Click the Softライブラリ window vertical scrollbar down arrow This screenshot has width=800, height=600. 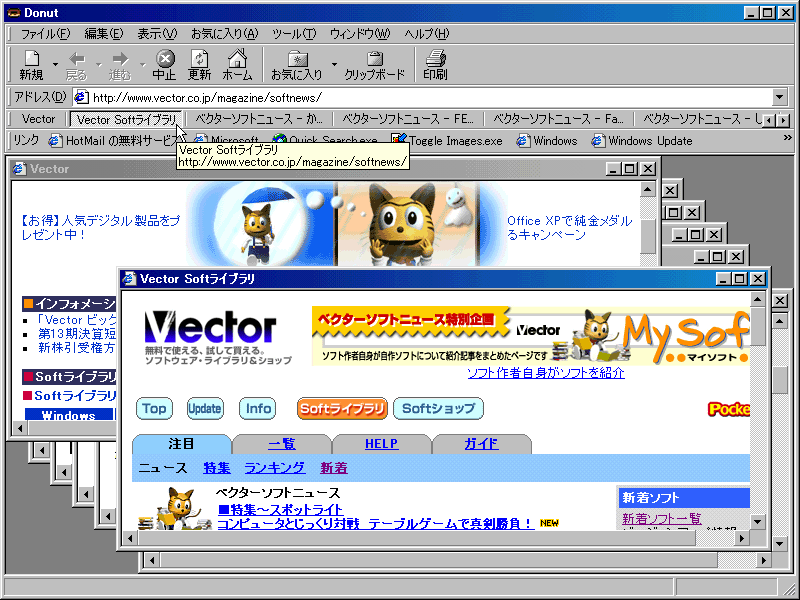point(758,521)
